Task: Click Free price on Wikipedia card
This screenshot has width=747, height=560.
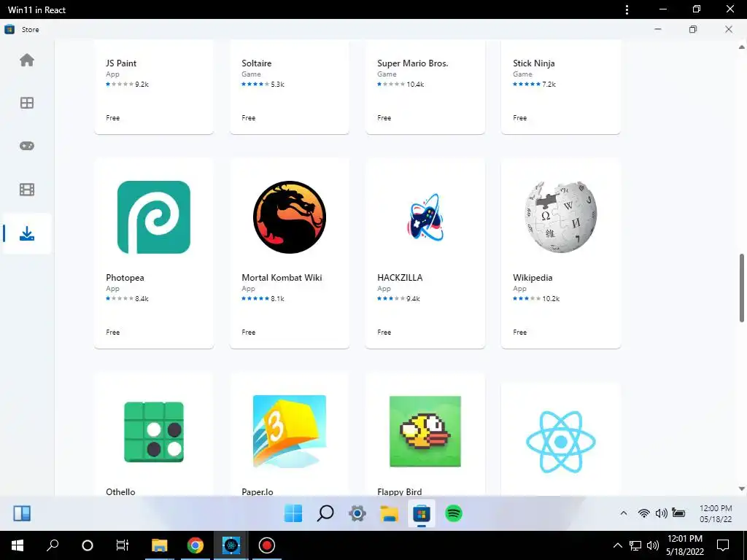Action: click(x=519, y=332)
